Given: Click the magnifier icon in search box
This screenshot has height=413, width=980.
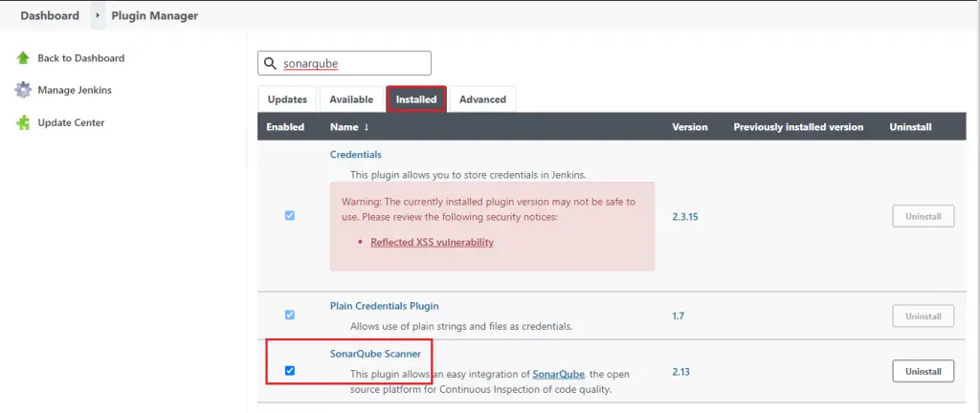Looking at the screenshot, I should point(270,64).
